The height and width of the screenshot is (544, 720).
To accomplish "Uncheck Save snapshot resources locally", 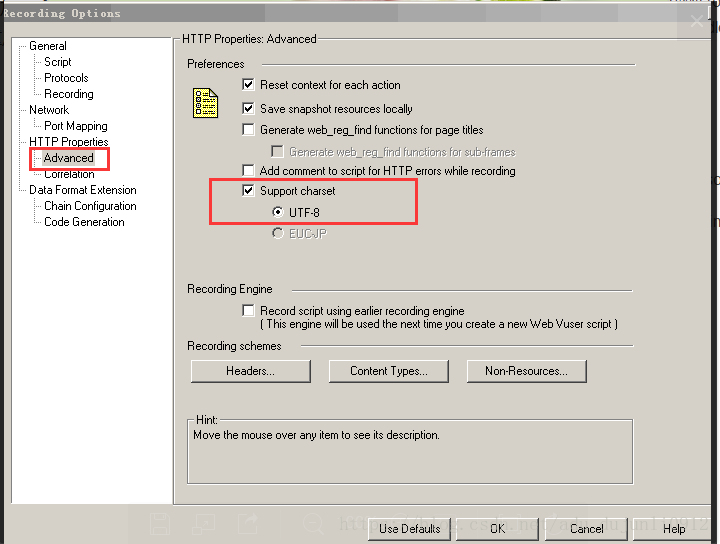I will (248, 108).
